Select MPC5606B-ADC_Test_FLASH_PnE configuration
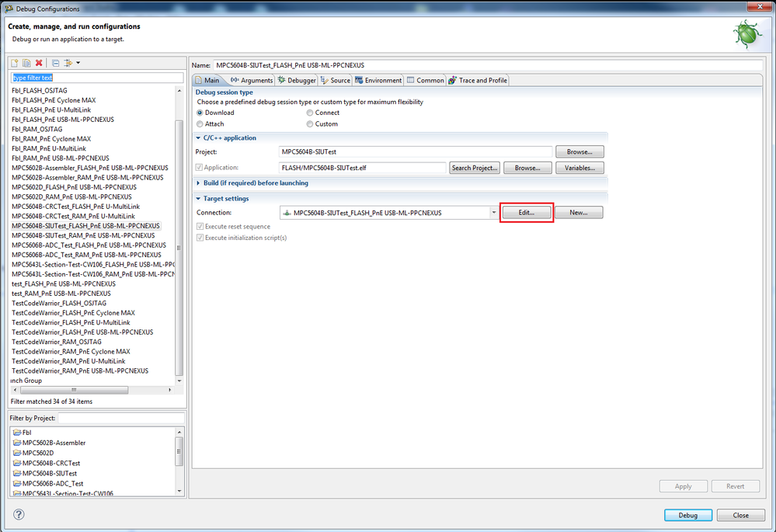Viewport: 776px width, 532px height. tap(89, 245)
